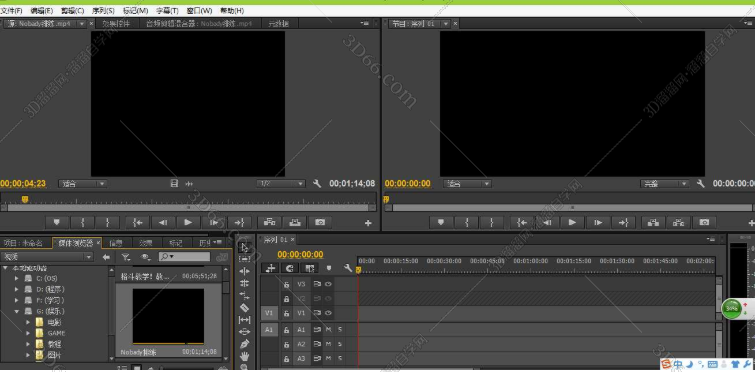Toggle V3 track output eye
755x372 pixels.
click(x=328, y=284)
